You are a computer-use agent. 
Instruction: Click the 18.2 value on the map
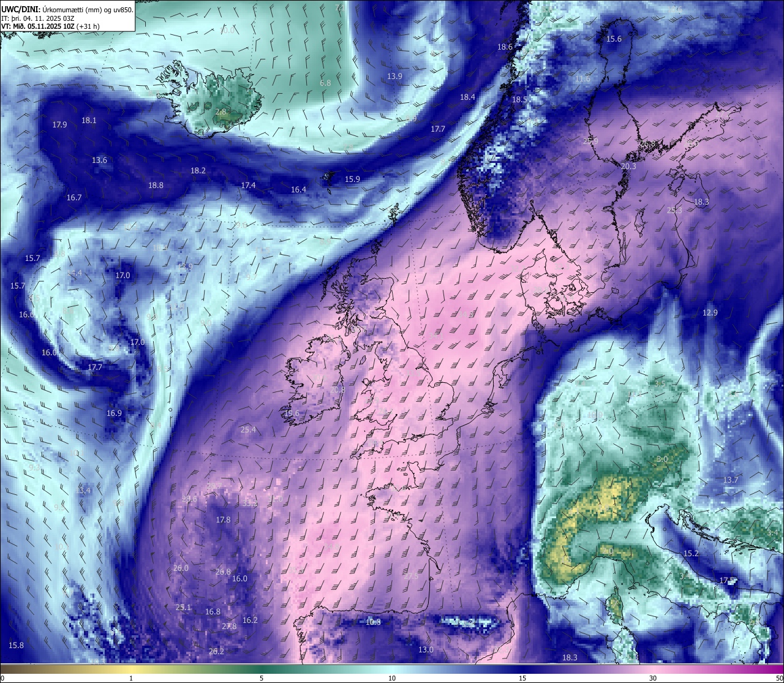pos(198,171)
